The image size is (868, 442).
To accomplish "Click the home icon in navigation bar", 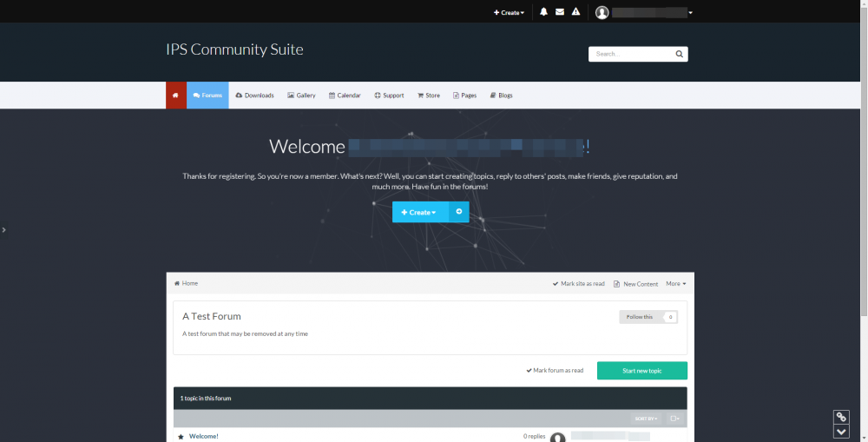I will [175, 96].
